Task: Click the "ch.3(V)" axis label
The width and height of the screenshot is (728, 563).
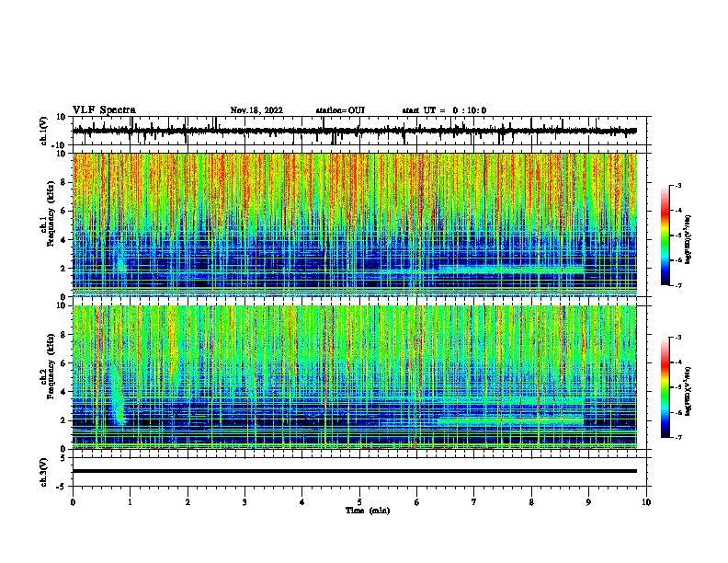Action: point(44,472)
